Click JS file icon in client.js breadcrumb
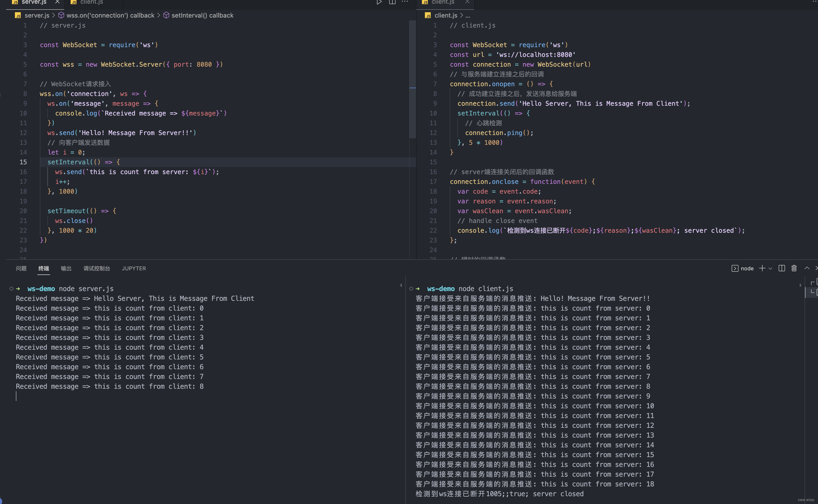 (x=428, y=15)
